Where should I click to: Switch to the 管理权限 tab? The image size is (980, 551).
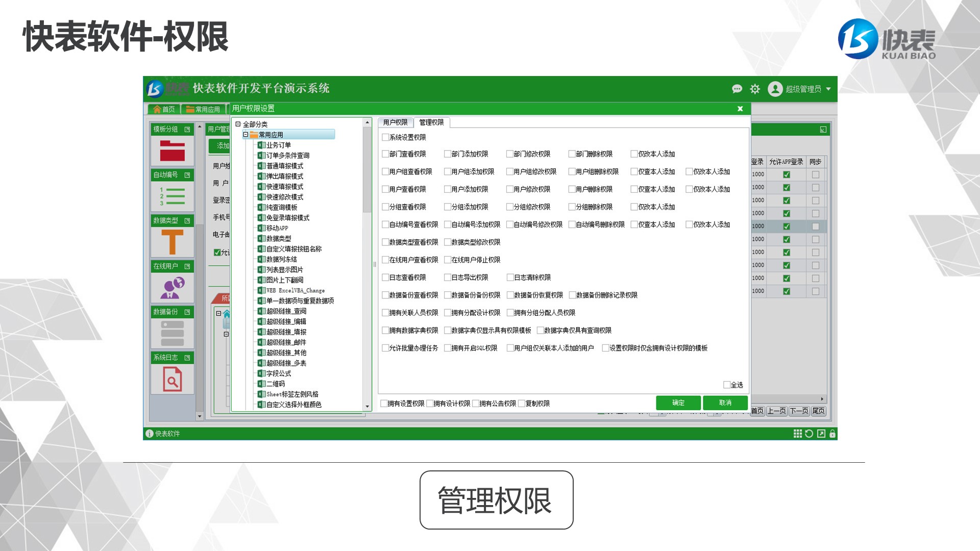tap(432, 122)
